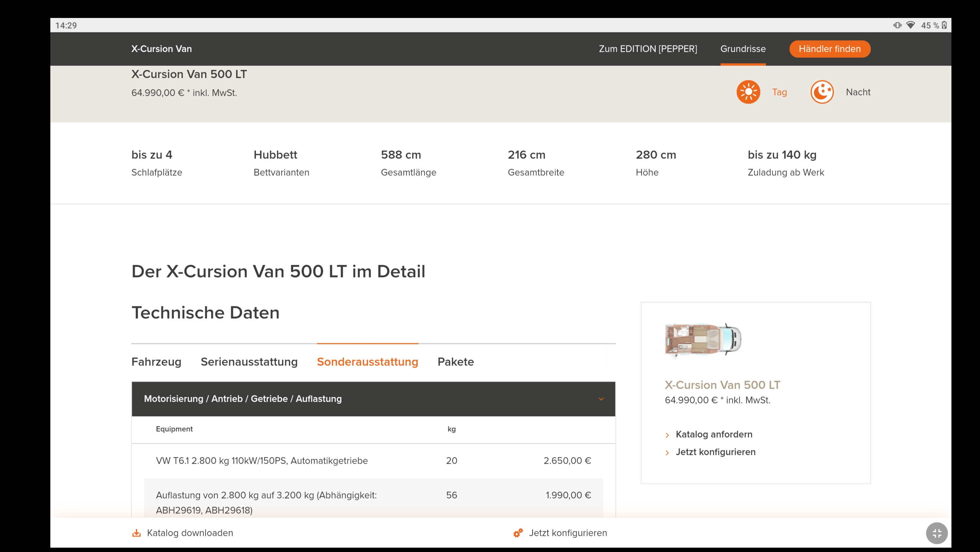Click the Der X-Cursion Van 500 LT im Detail heading
Viewport: 980px width, 552px height.
pos(278,272)
